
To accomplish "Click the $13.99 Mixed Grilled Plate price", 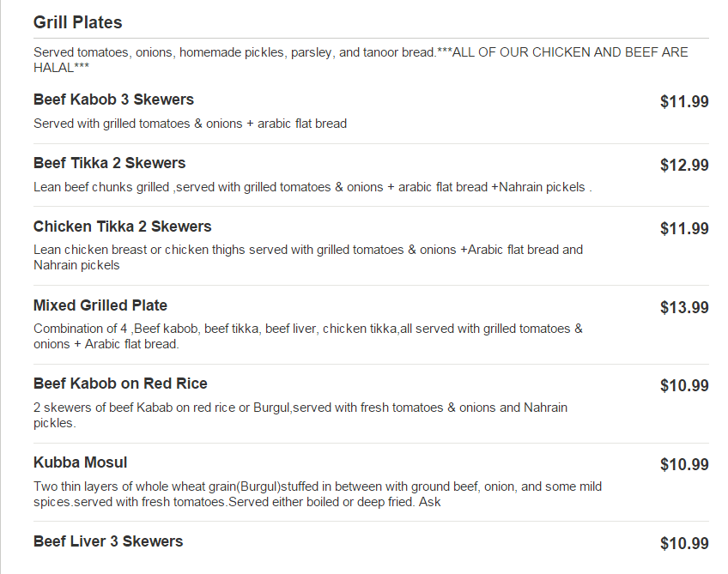I will coord(684,308).
